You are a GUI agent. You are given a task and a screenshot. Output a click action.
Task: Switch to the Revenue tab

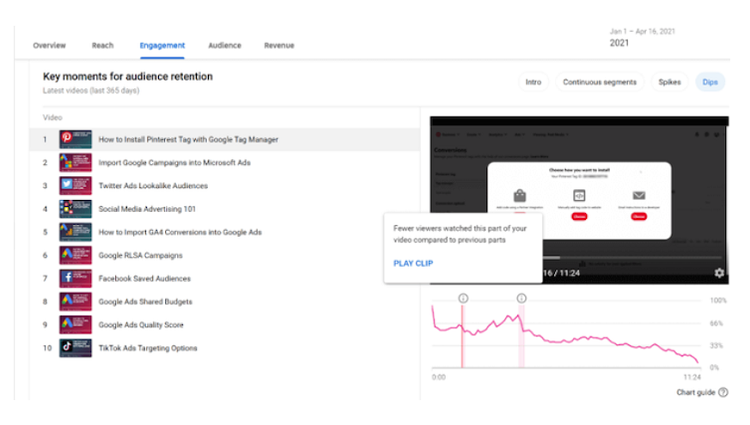(x=279, y=45)
